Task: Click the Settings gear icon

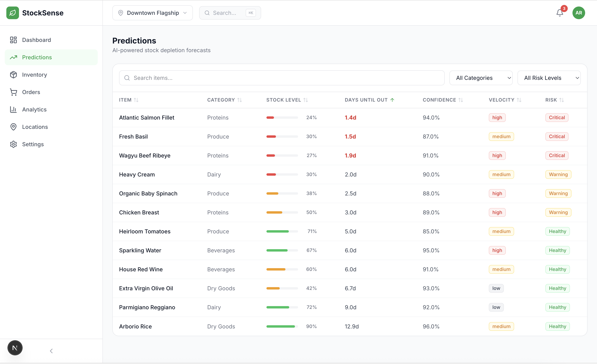Action: click(x=13, y=144)
